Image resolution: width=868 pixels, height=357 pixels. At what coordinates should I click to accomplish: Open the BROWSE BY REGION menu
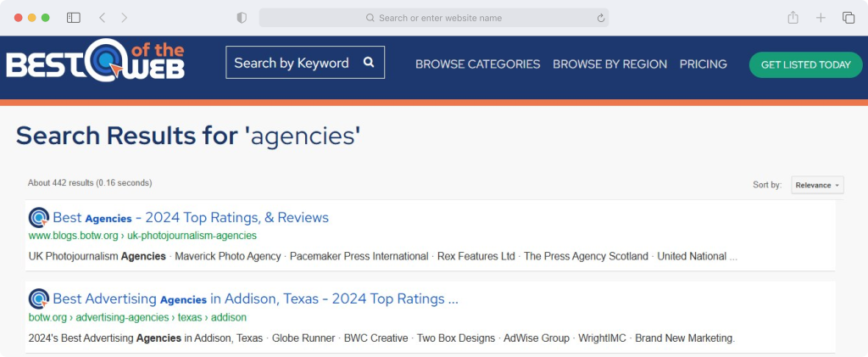point(610,64)
